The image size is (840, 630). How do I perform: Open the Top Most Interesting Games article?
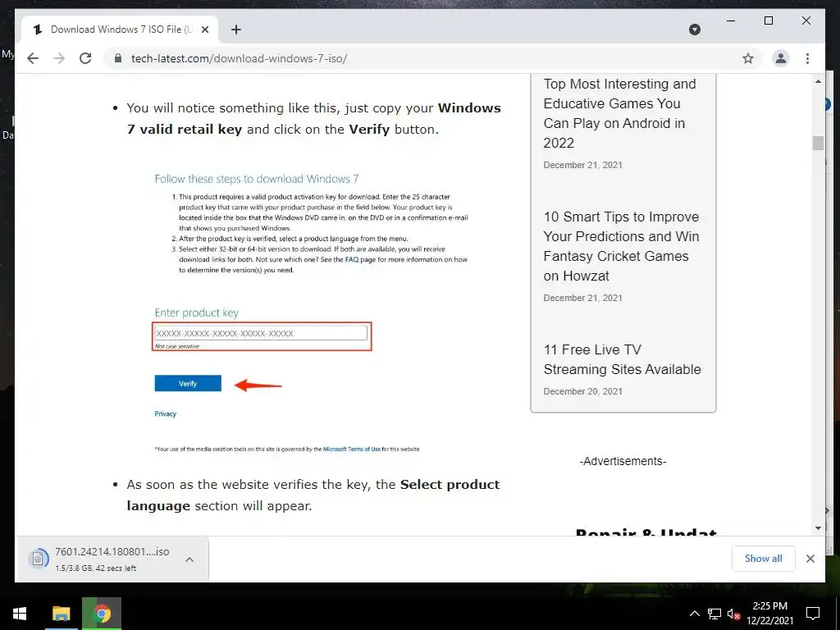tap(619, 113)
